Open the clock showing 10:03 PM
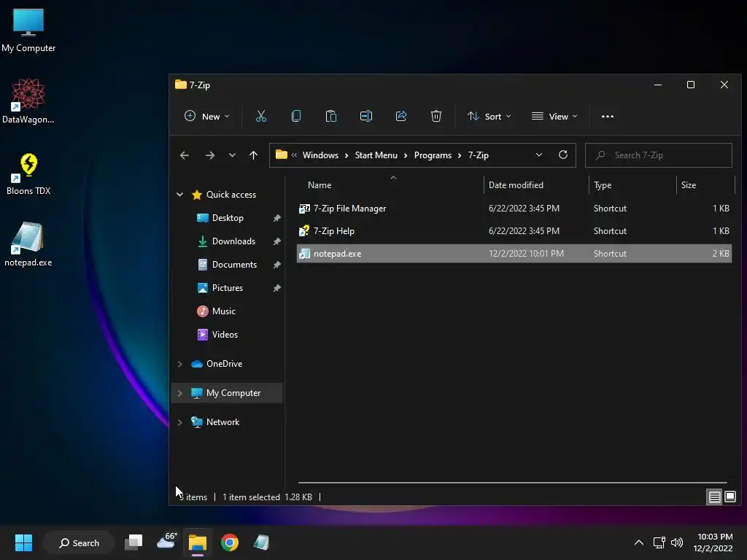747x560 pixels. point(713,542)
